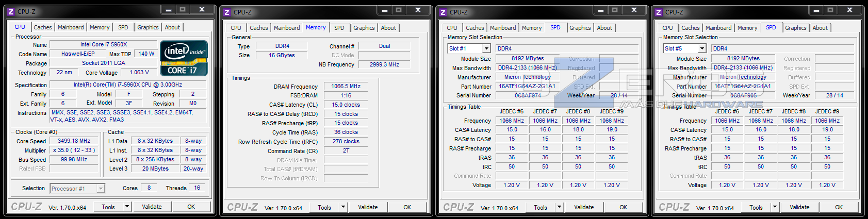The height and width of the screenshot is (219, 868).
Task: Open the Memory tab in the Slot #1 SPD window
Action: point(532,28)
